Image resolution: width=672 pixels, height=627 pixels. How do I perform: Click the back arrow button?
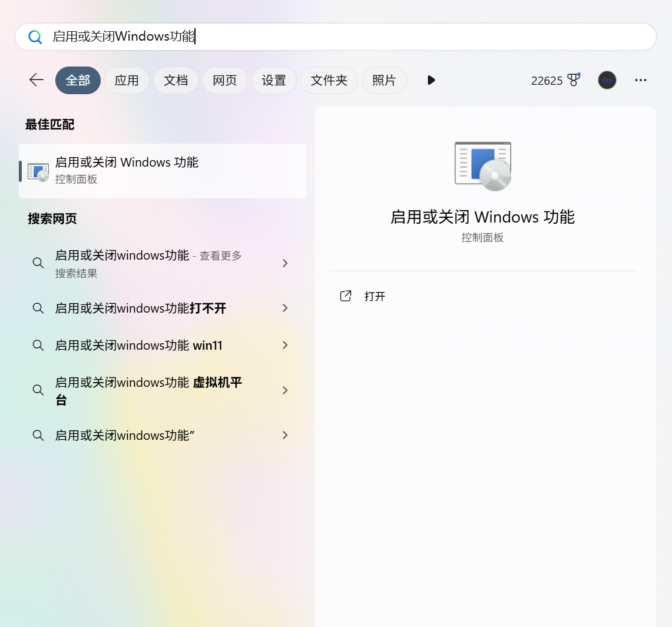click(37, 79)
